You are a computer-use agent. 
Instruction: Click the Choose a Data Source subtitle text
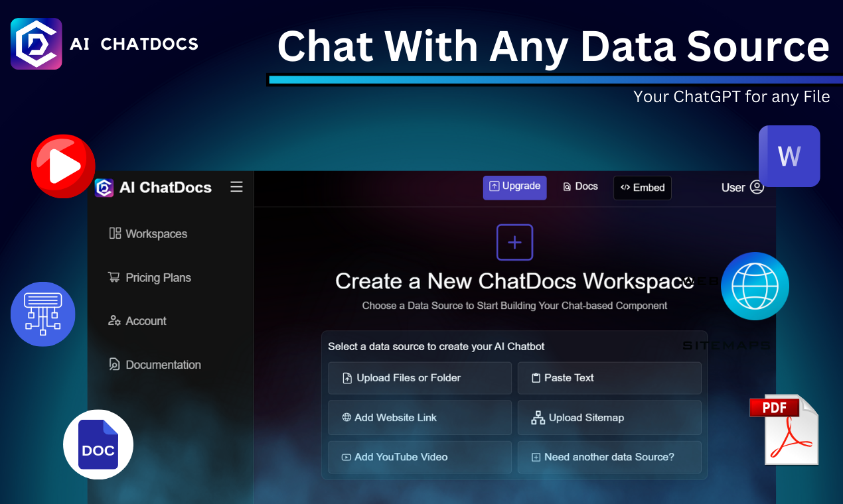[x=514, y=306]
